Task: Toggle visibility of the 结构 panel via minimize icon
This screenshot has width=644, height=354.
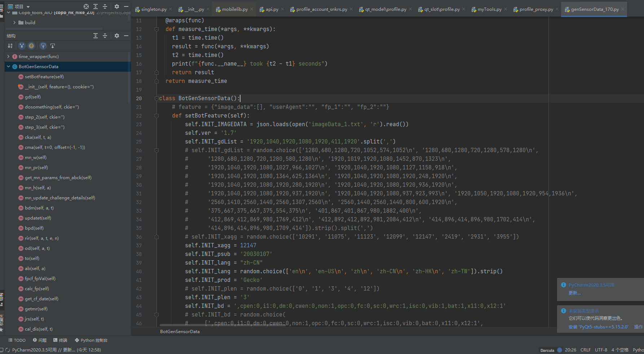Action: tap(126, 36)
